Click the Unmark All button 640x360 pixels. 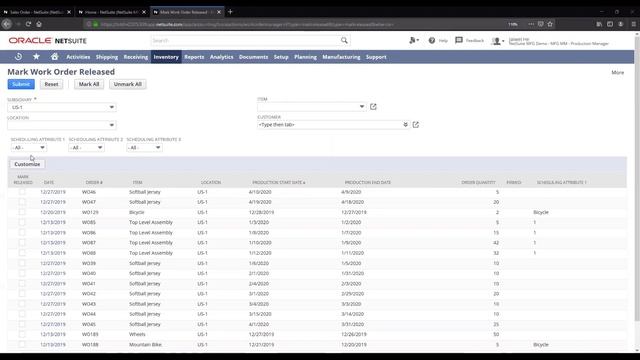pyautogui.click(x=128, y=84)
